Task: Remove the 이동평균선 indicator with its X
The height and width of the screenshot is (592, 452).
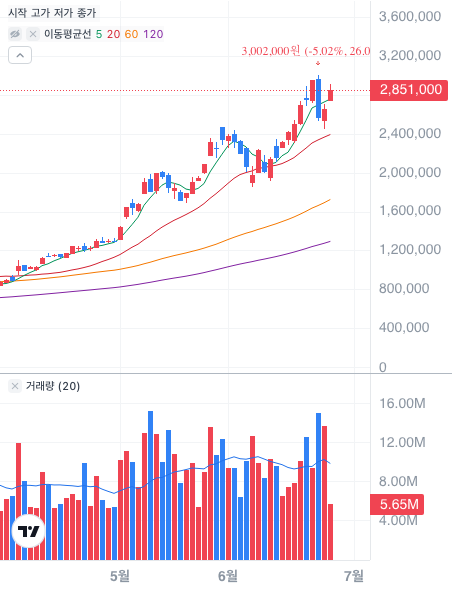Action: (33, 34)
